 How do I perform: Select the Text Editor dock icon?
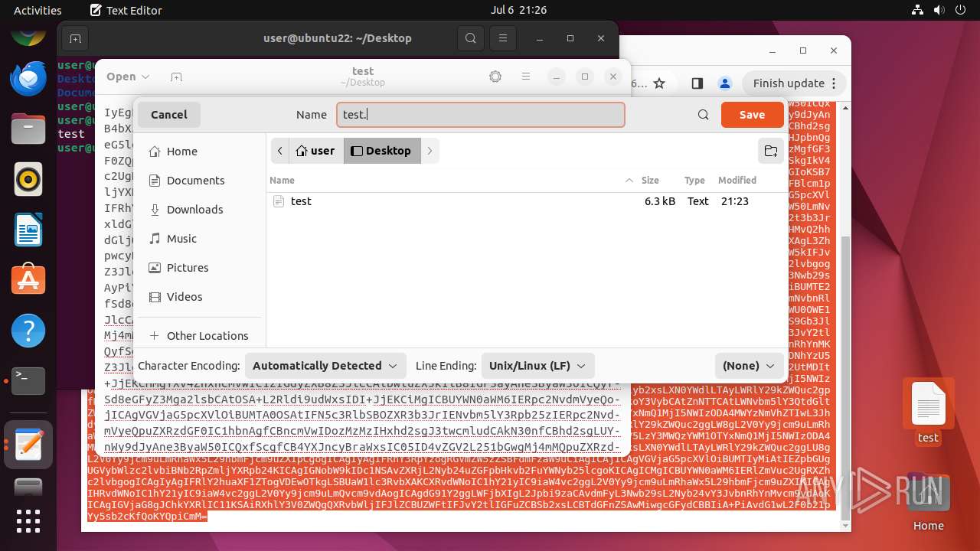point(28,445)
